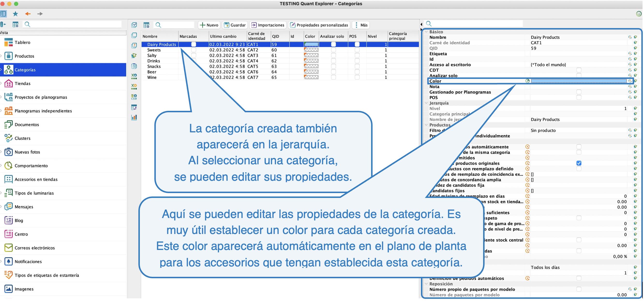644x301 pixels.
Task: Open the table columns settings icon
Action: pos(146,25)
